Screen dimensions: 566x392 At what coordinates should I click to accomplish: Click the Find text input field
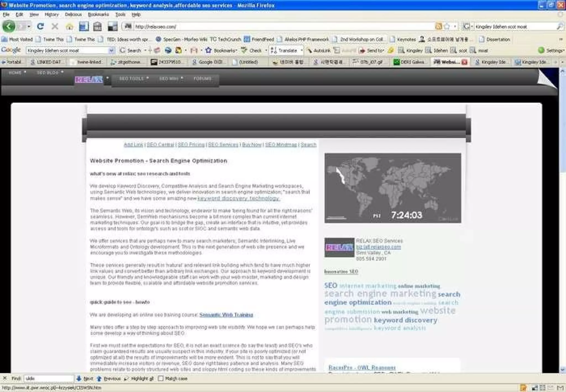tap(49, 378)
